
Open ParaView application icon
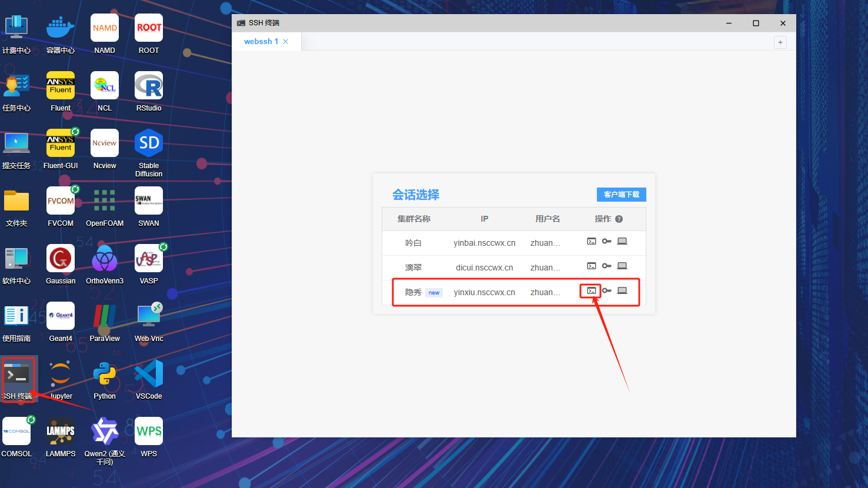click(105, 316)
